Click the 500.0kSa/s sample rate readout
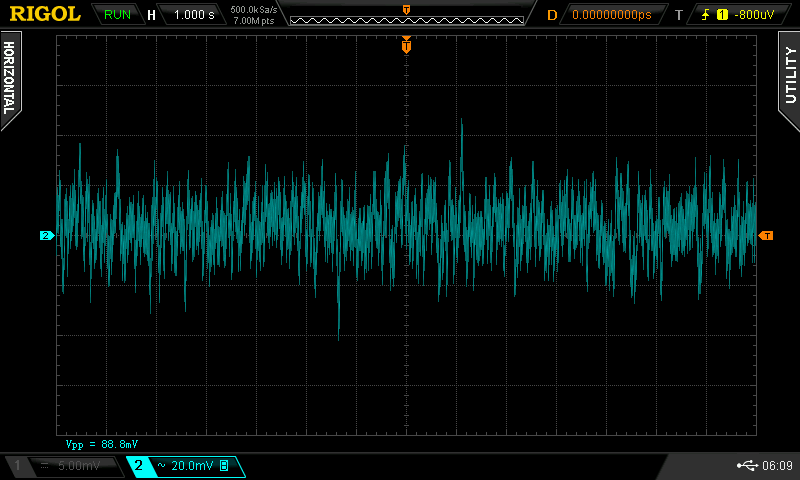 [254, 10]
